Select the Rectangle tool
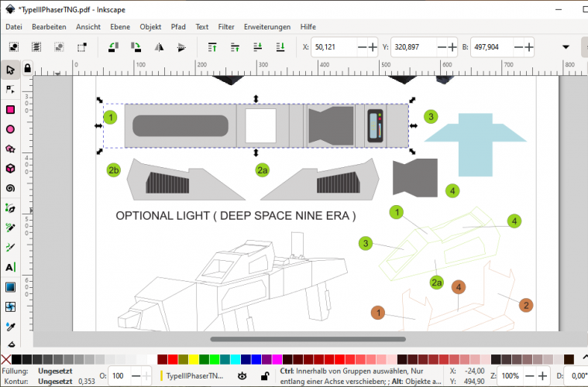The image size is (588, 387). (x=11, y=109)
